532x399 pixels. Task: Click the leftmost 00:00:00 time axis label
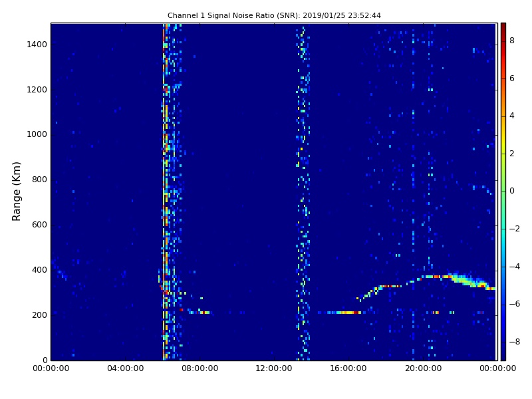pyautogui.click(x=51, y=368)
